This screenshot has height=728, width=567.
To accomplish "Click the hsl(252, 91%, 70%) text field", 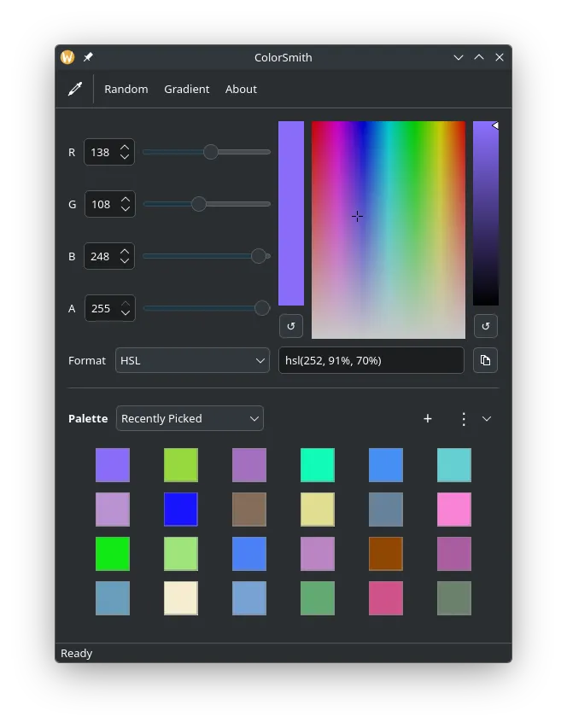I will 371,360.
